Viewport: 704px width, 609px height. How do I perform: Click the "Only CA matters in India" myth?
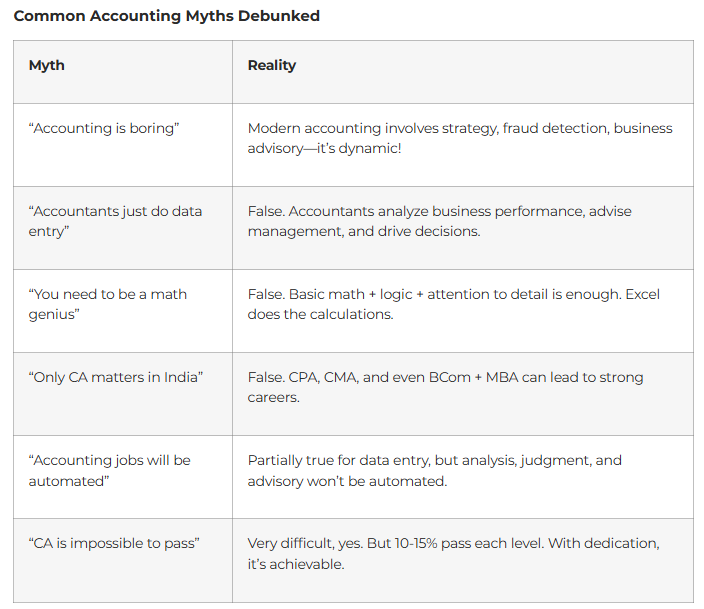coord(116,377)
